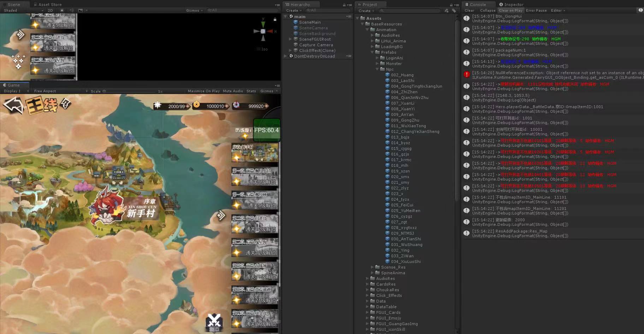Expand DontDestroyOnLoad in Hierarchy
This screenshot has width=644, height=334.
pos(285,56)
